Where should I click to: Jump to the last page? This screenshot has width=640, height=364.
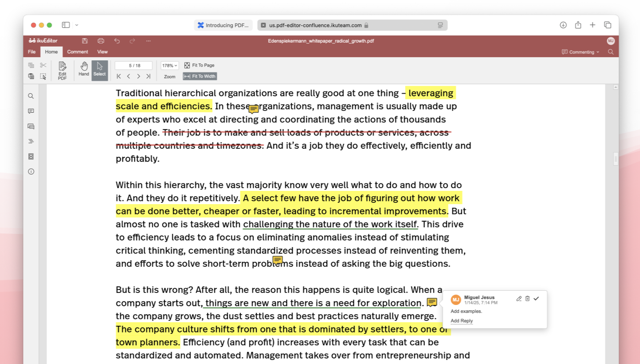[148, 76]
